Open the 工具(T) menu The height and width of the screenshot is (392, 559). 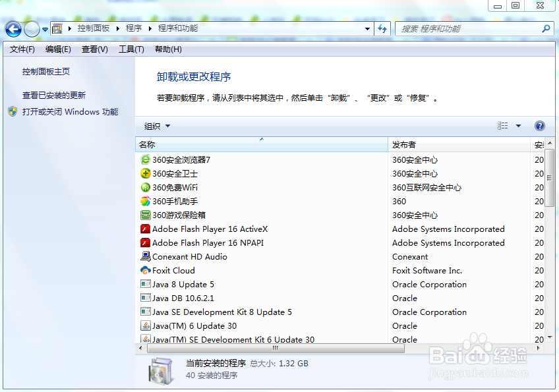(131, 49)
